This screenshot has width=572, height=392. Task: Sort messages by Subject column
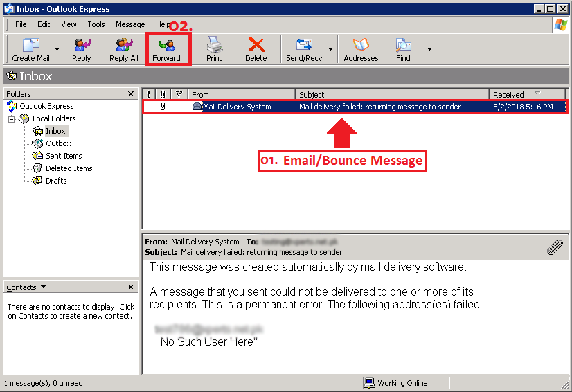(392, 94)
